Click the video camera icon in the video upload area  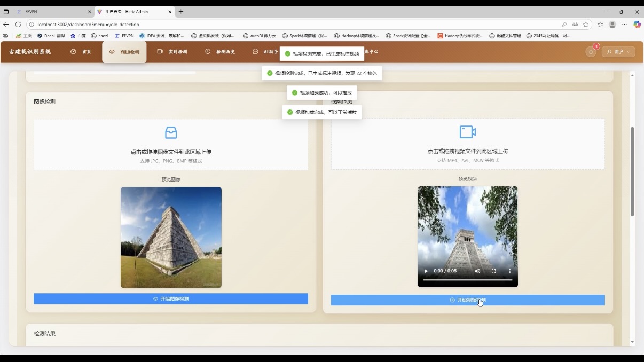[x=467, y=132]
